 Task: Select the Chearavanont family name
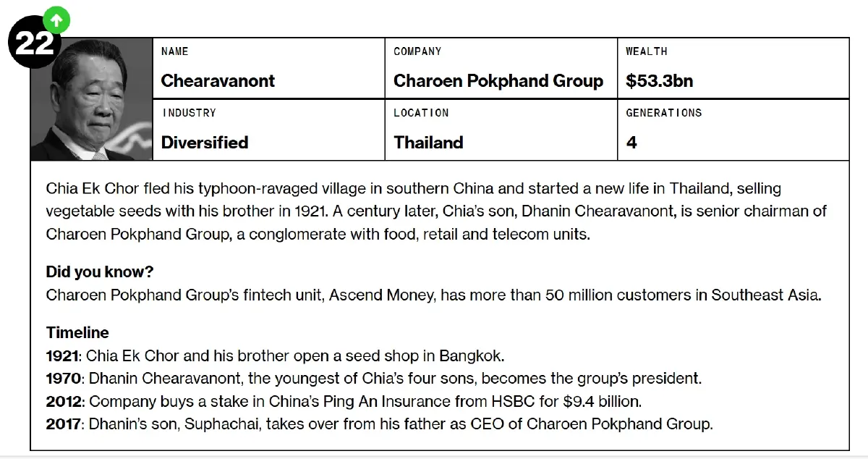pos(218,81)
